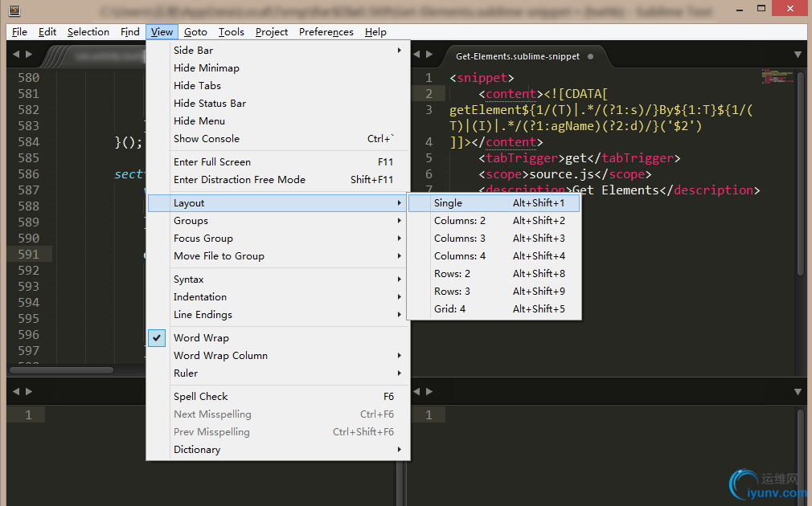Select the Rows: 2 layout

[494, 273]
